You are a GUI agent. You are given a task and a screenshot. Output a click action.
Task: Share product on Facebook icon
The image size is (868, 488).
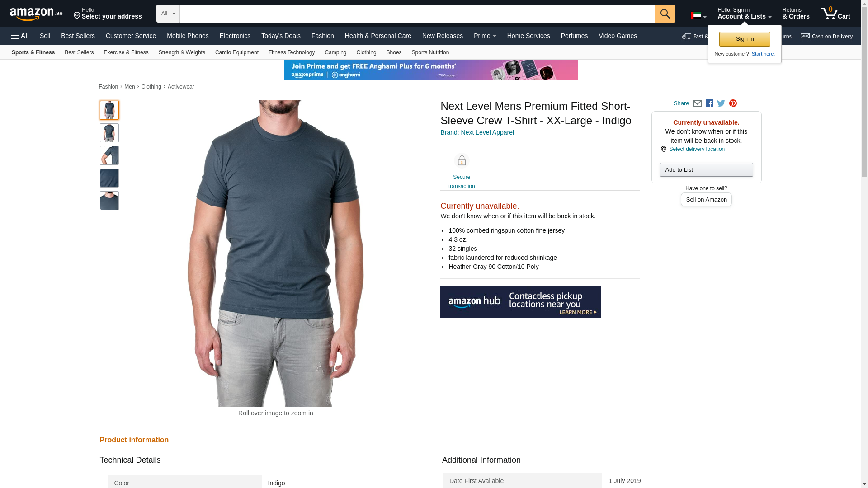709,103
